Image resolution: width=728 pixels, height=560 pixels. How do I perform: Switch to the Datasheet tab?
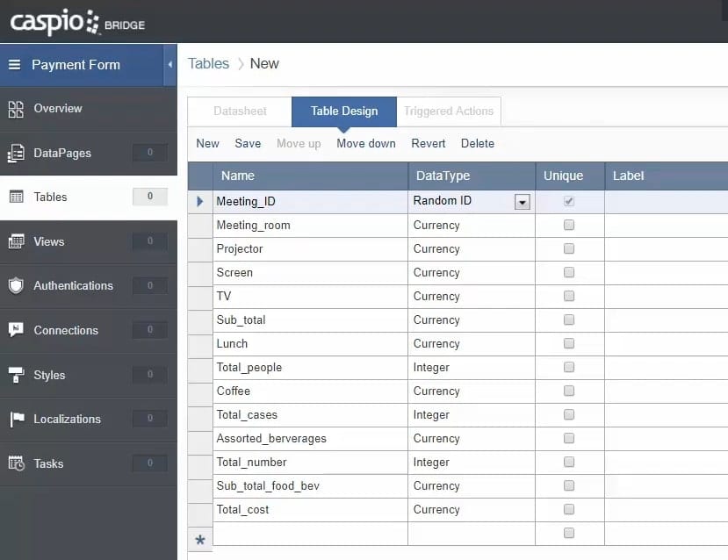(x=240, y=111)
